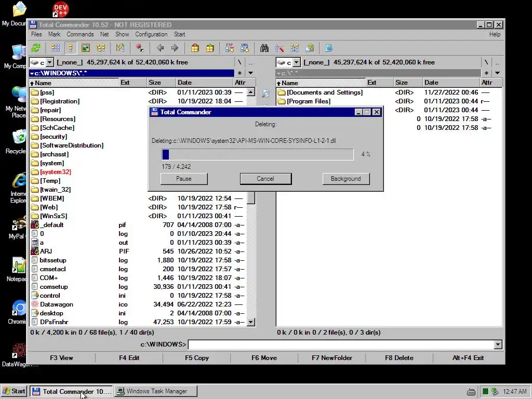The width and height of the screenshot is (532, 399).
Task: Open left panel favorites asterisk button
Action: tap(240, 73)
